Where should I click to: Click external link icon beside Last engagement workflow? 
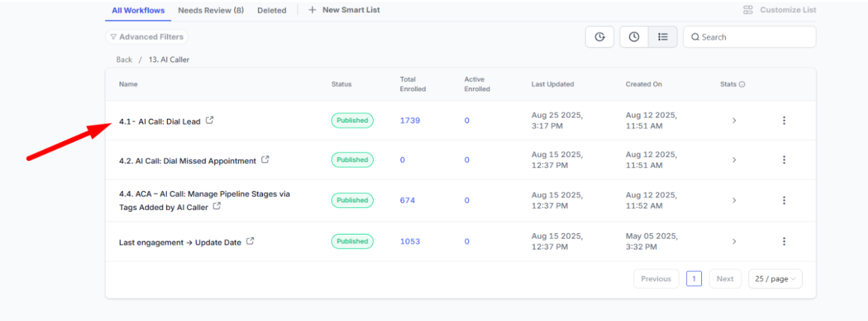(x=250, y=242)
